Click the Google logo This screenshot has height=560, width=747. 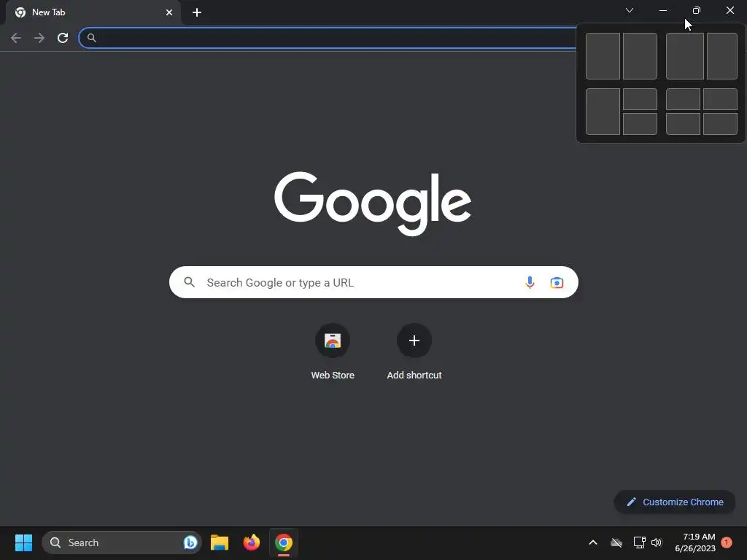click(x=373, y=204)
